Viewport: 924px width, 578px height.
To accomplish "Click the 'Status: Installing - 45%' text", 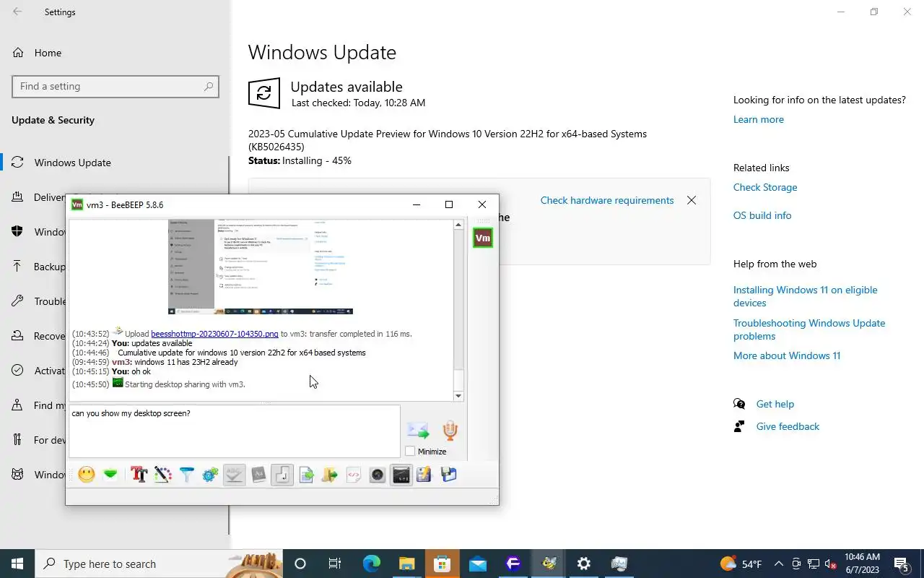I will tap(300, 160).
